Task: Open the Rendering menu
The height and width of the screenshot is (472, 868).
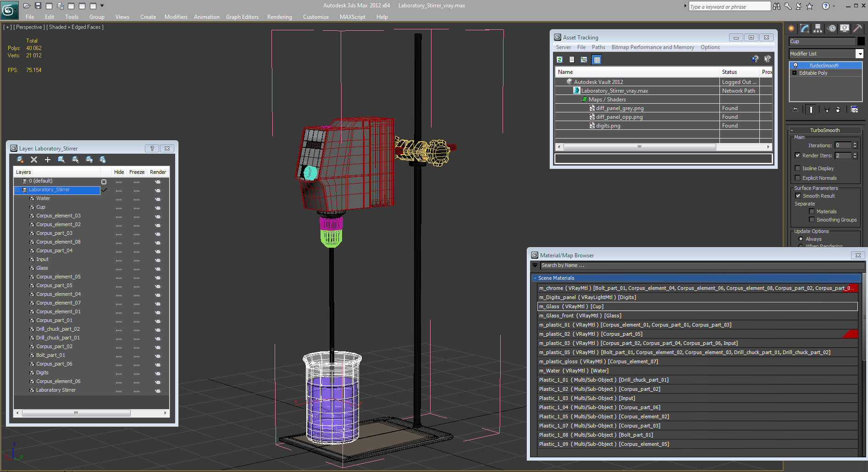Action: (279, 17)
